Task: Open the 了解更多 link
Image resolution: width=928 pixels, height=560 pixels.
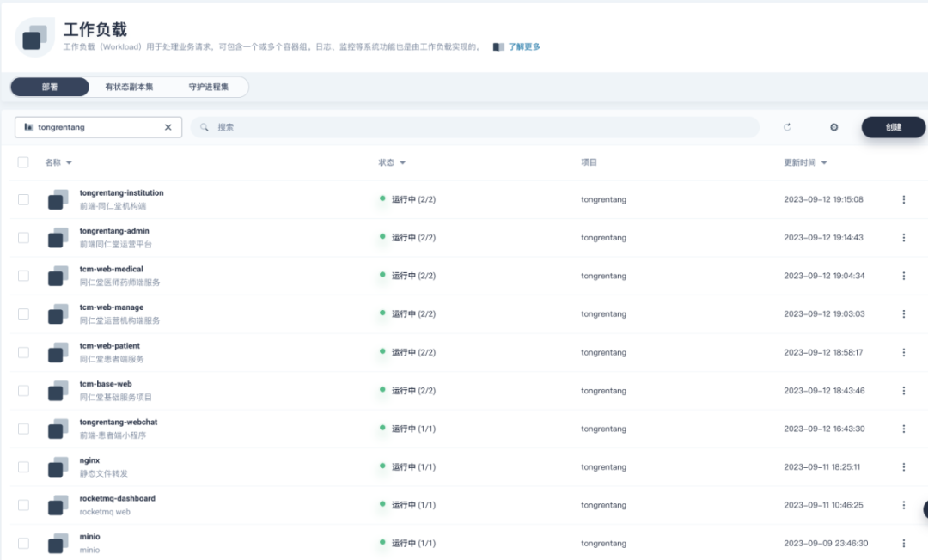Action: tap(524, 46)
